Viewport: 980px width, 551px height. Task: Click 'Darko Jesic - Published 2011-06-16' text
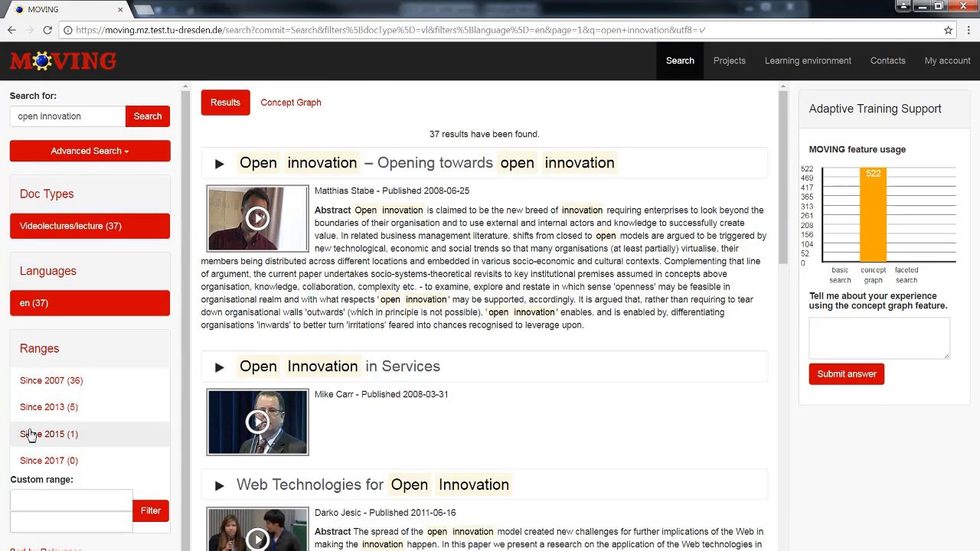coord(385,513)
